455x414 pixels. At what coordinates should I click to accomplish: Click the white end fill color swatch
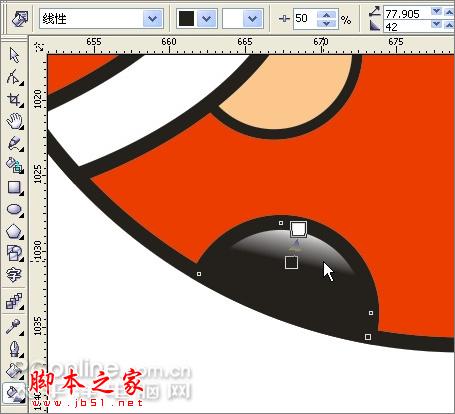coord(233,19)
